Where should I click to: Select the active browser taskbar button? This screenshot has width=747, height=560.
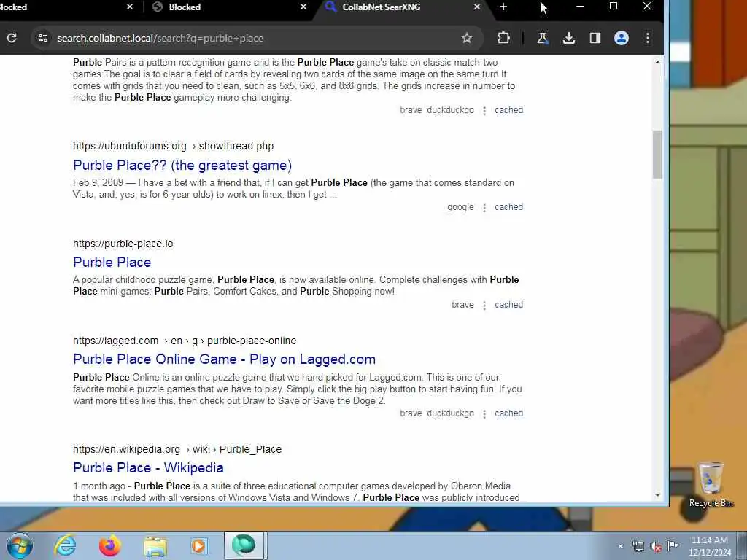[244, 545]
